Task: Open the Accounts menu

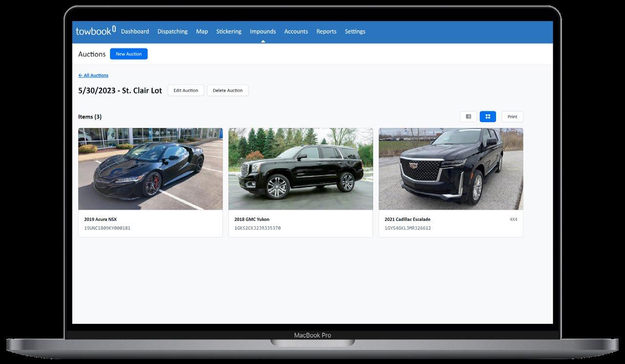Action: (296, 31)
